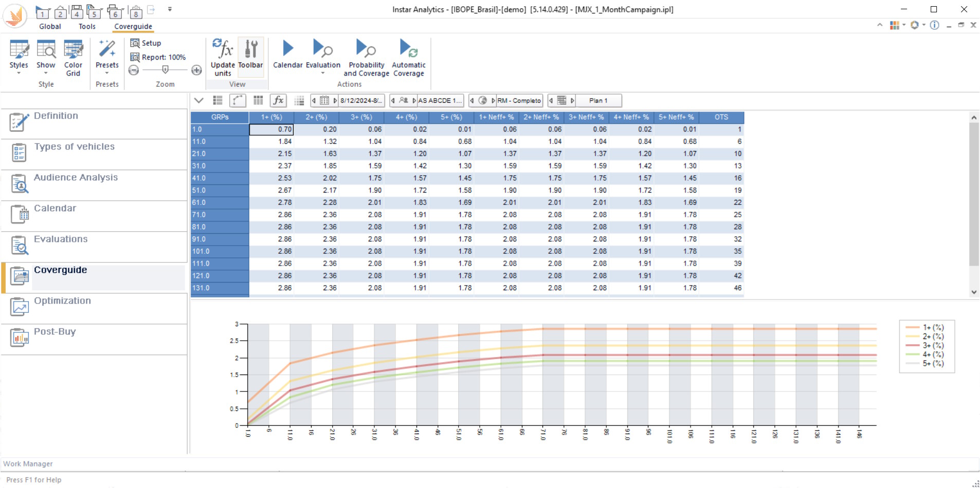This screenshot has width=980, height=488.
Task: Switch to the Global ribbon tab
Action: (50, 26)
